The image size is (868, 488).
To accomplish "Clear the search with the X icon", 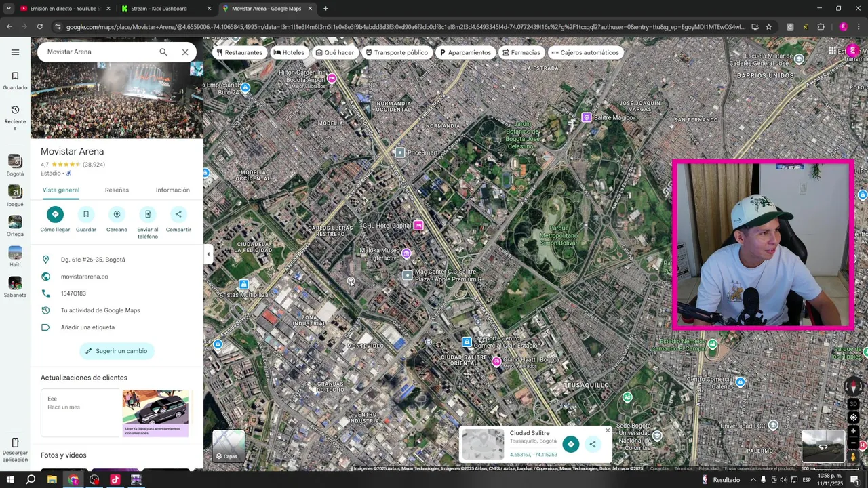I will [x=185, y=52].
